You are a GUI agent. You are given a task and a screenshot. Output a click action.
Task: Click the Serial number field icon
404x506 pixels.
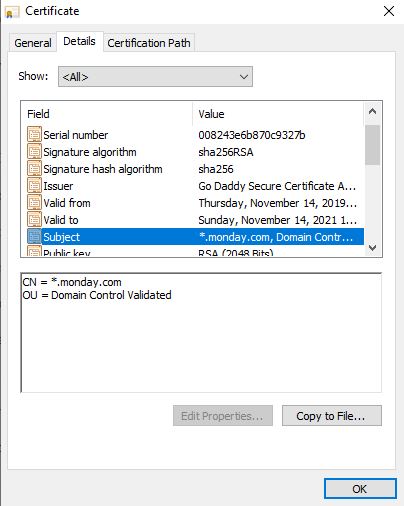[x=34, y=135]
